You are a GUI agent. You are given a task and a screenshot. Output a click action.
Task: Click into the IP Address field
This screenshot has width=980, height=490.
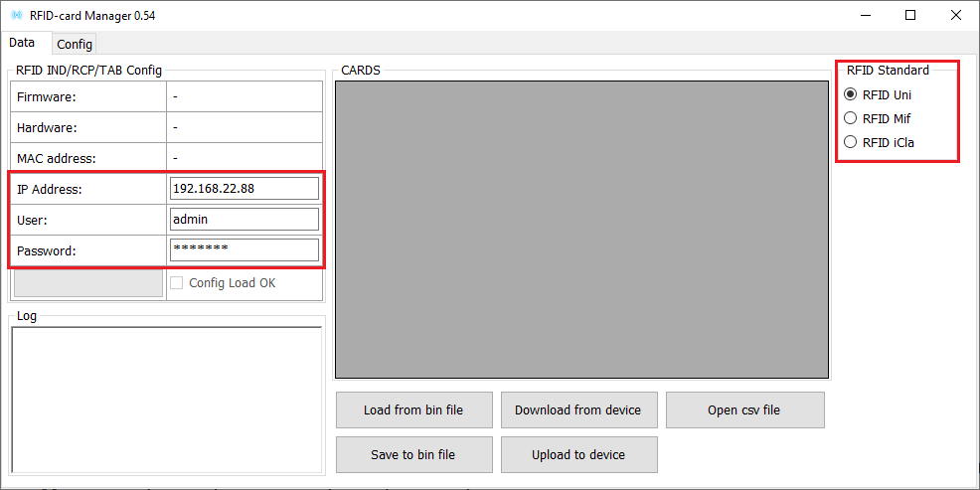tap(245, 189)
